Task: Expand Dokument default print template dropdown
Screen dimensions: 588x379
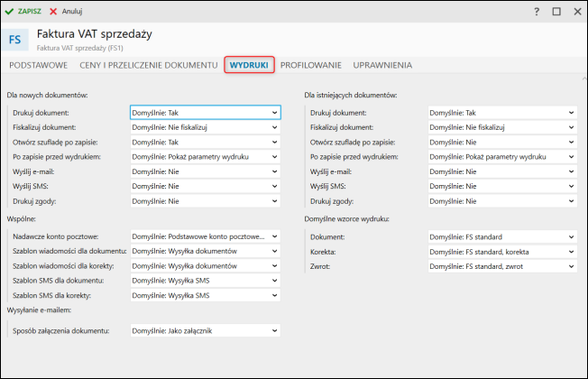Action: point(572,237)
